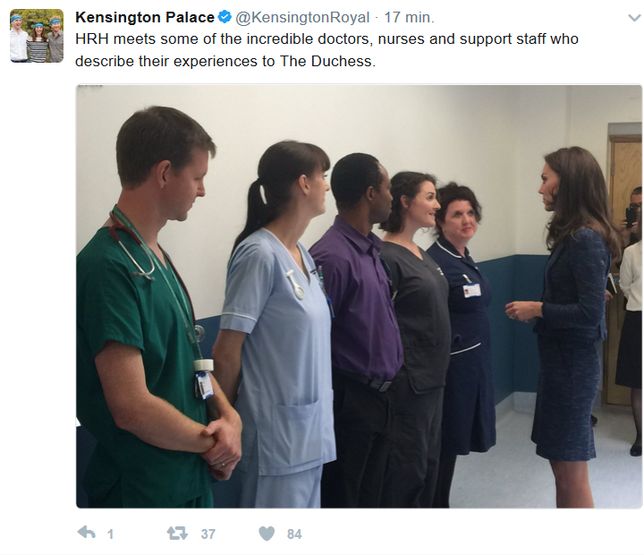Click the tweet text about HRH
Viewport: 644px width, 555px height.
(x=327, y=50)
